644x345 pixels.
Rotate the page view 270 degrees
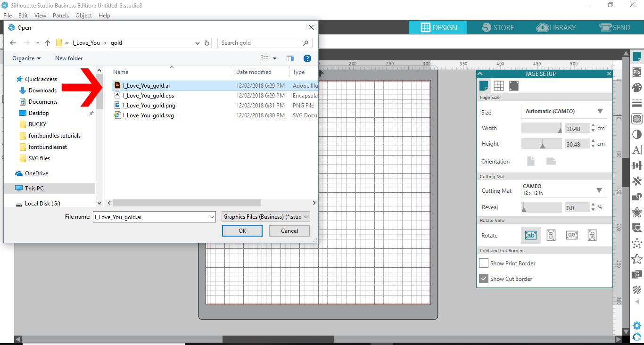(592, 235)
